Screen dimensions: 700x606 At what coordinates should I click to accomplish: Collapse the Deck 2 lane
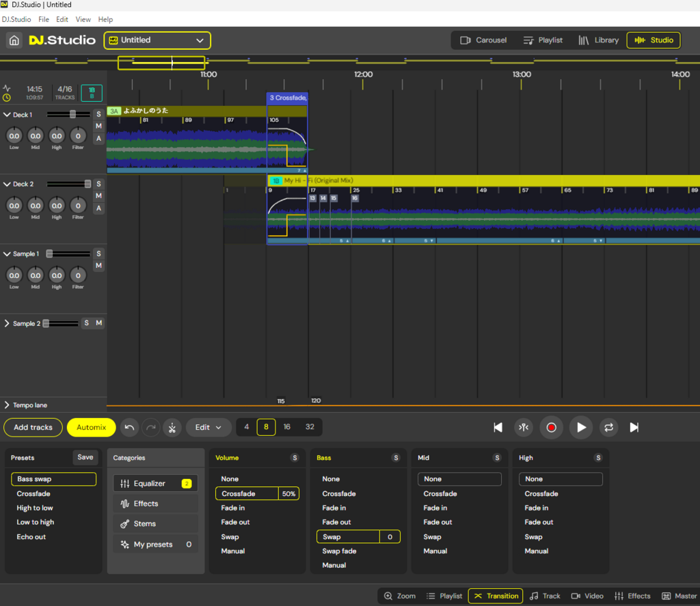click(7, 184)
